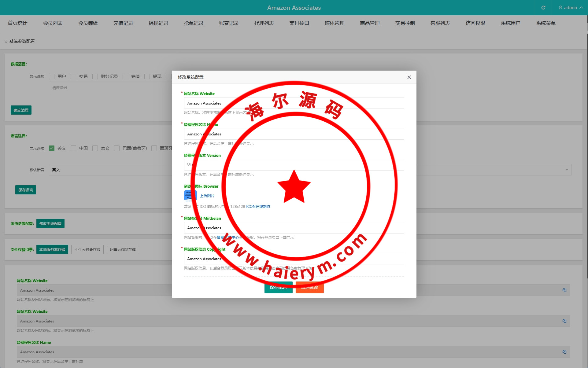Click the browser favicon thumbnail

point(190,196)
